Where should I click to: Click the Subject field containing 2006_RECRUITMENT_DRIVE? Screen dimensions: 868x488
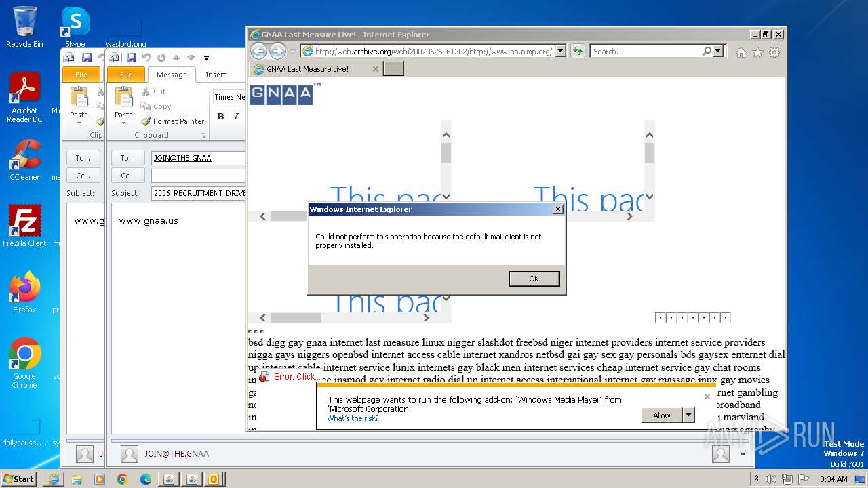(x=199, y=193)
